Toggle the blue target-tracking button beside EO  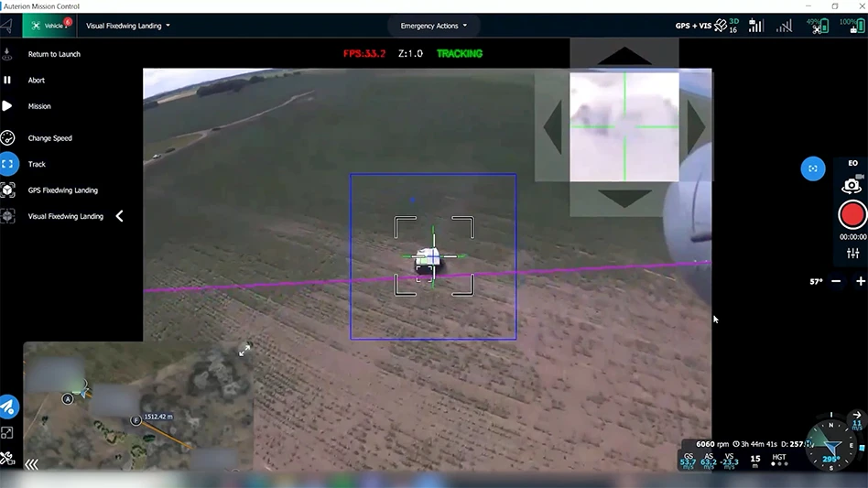click(x=812, y=168)
